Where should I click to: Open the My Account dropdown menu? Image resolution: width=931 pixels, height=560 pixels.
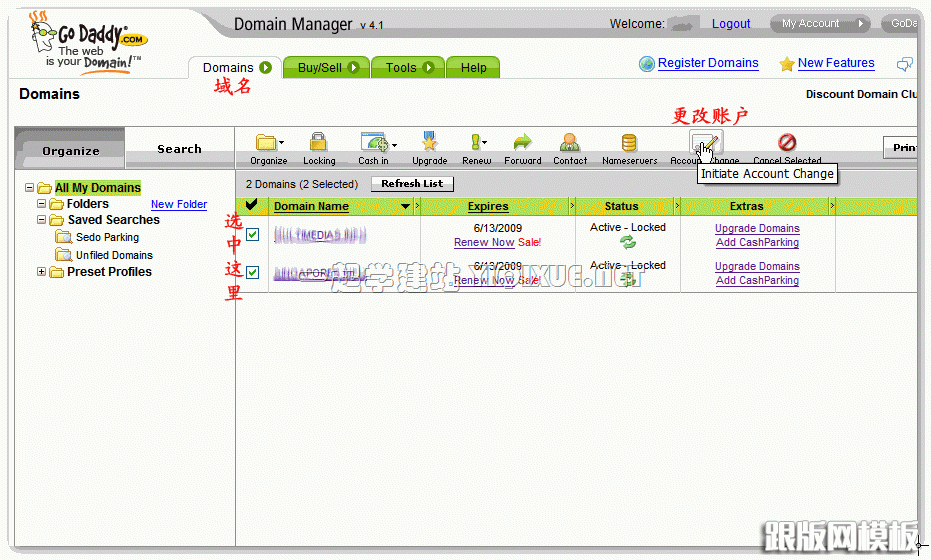pyautogui.click(x=820, y=24)
